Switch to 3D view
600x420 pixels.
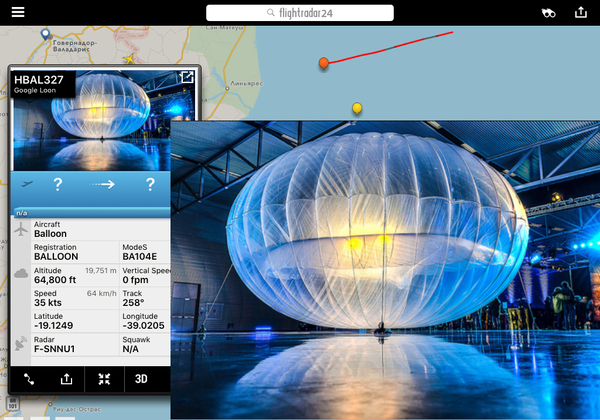pos(142,379)
